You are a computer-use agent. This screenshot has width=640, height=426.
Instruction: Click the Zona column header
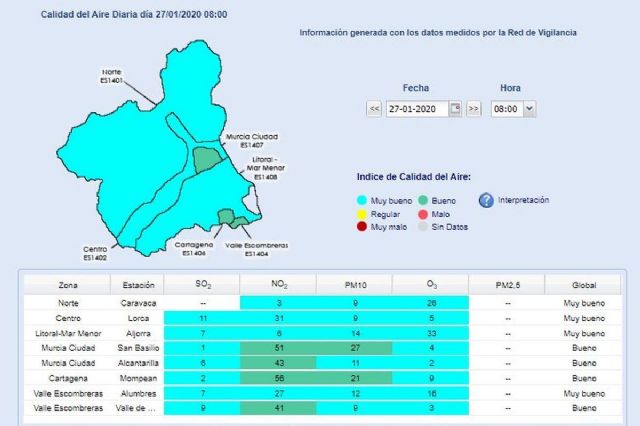[x=69, y=284]
